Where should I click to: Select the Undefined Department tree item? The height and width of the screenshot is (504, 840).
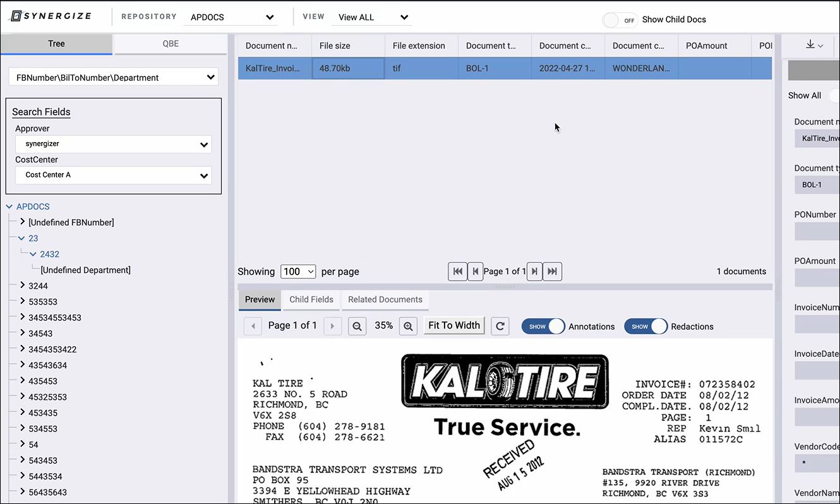click(x=85, y=270)
